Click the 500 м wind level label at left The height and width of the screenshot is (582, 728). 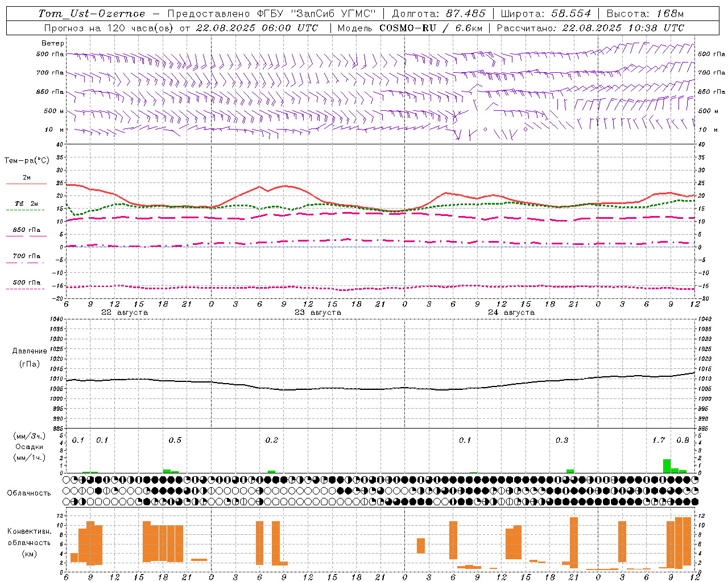tap(54, 111)
